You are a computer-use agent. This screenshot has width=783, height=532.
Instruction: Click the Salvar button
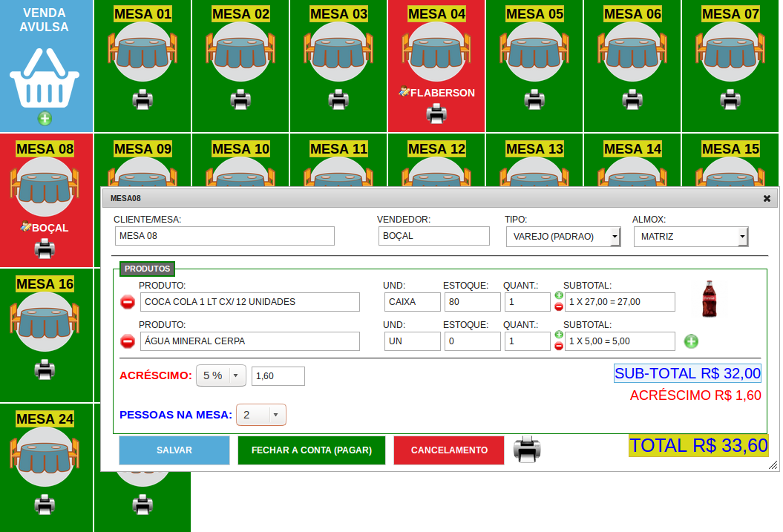tap(174, 450)
